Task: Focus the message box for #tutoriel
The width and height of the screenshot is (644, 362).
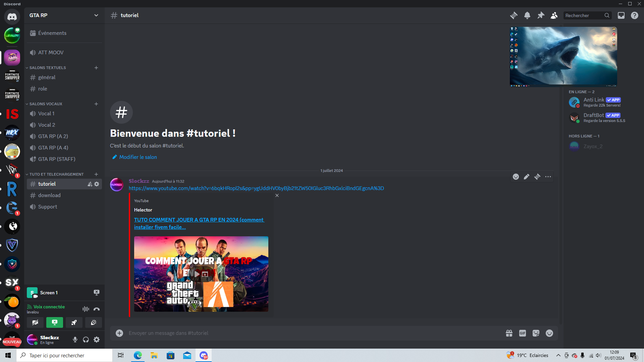Action: pos(314,333)
